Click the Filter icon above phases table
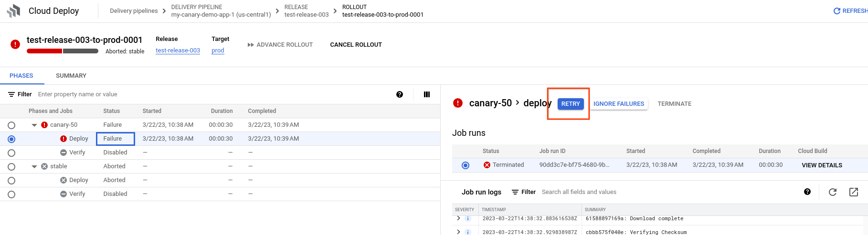The height and width of the screenshot is (235, 868). coord(11,94)
